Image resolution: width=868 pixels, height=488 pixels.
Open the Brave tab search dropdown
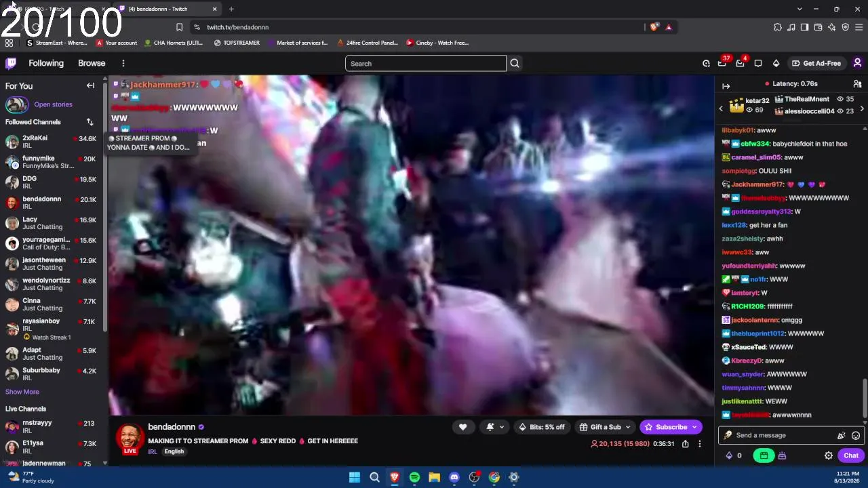pos(800,9)
